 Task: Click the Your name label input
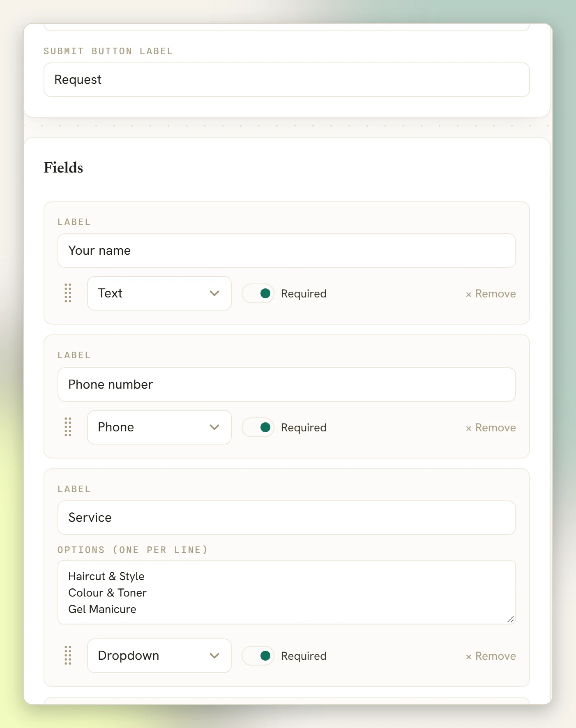pos(287,251)
